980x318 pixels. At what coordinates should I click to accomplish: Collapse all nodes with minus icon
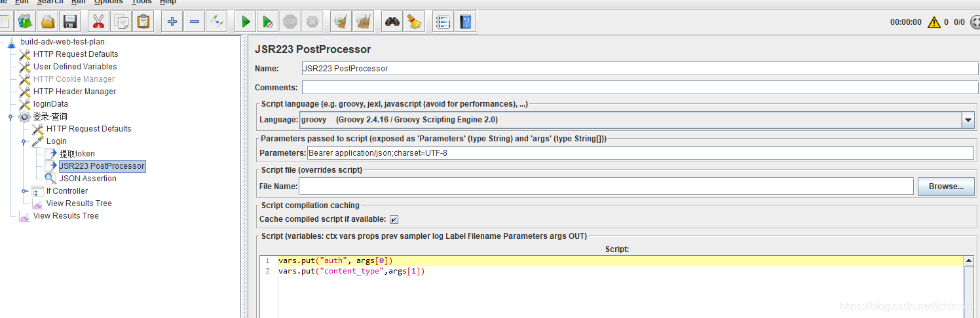(195, 22)
